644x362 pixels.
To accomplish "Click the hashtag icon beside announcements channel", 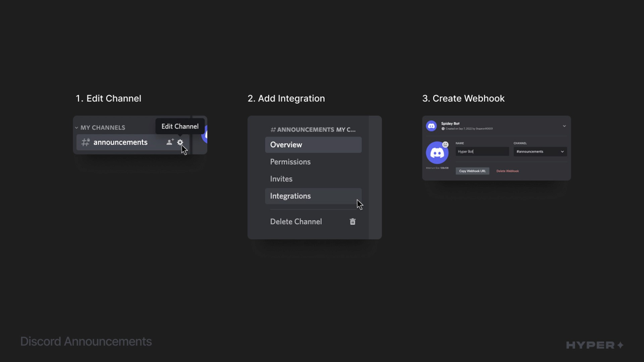I will (x=85, y=142).
